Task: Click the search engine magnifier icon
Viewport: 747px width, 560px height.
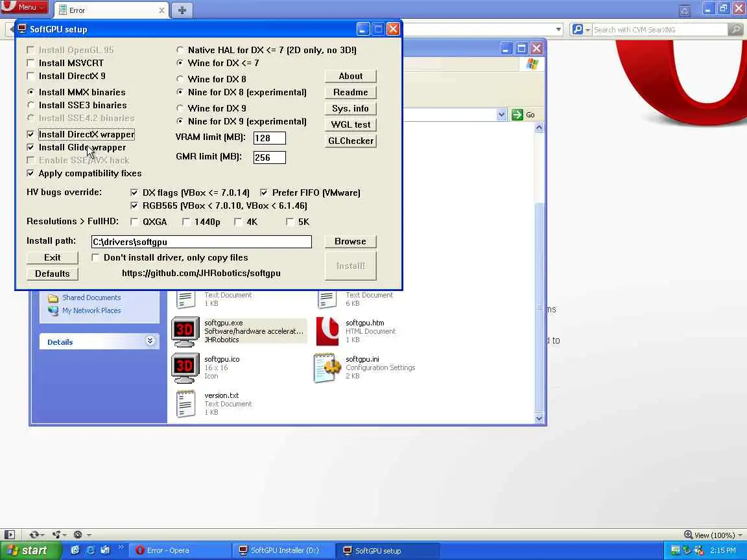Action: click(x=577, y=30)
